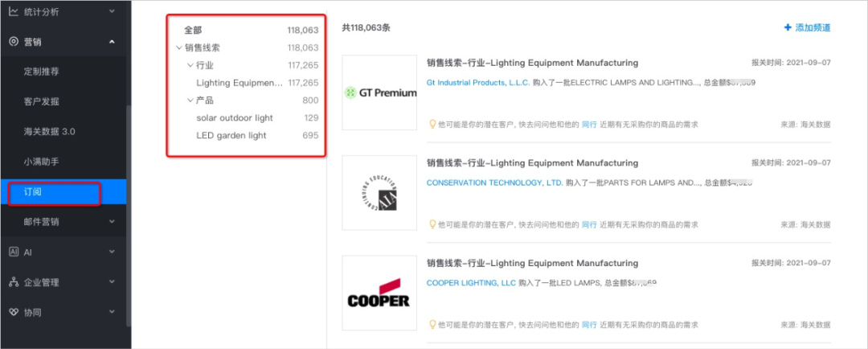Open 小满助手 menu item
This screenshot has width=868, height=349.
42,162
